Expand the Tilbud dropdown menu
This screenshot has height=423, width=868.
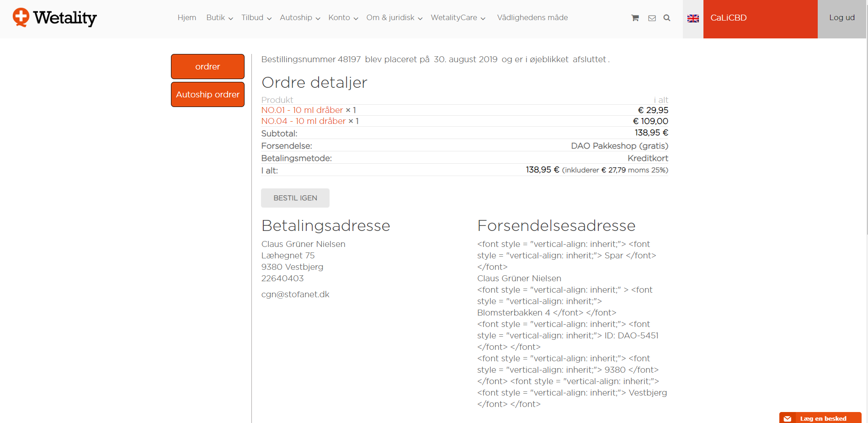click(x=256, y=18)
